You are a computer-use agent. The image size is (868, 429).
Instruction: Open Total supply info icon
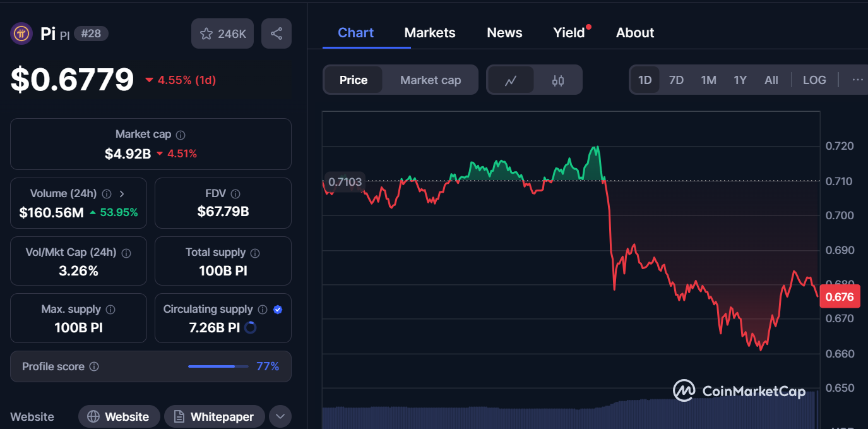coord(255,253)
